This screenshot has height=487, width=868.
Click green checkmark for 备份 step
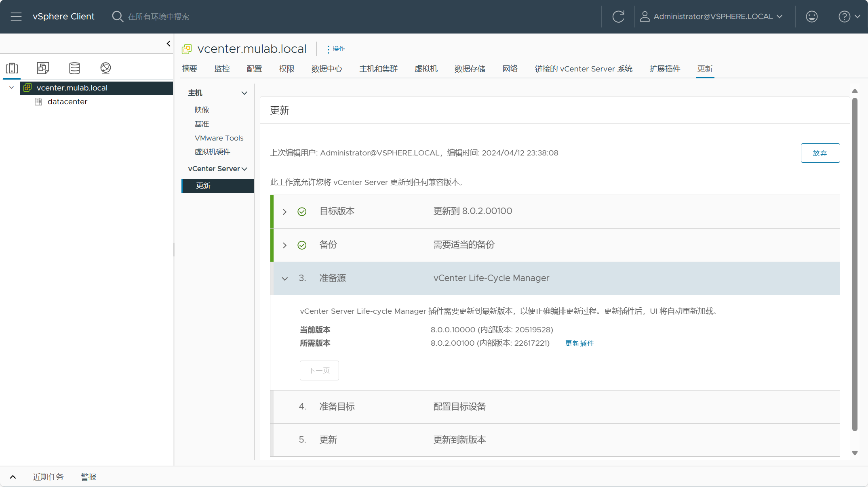[302, 245]
